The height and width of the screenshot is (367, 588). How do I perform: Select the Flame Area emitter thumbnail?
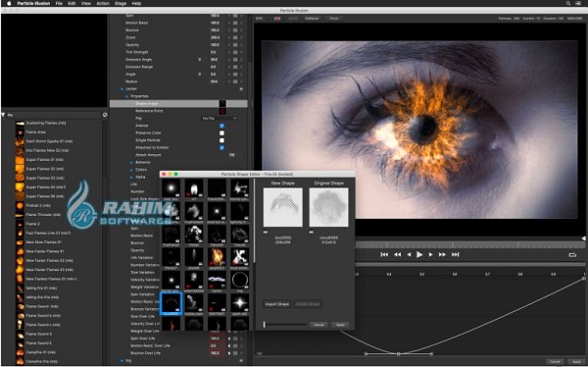tap(20, 132)
